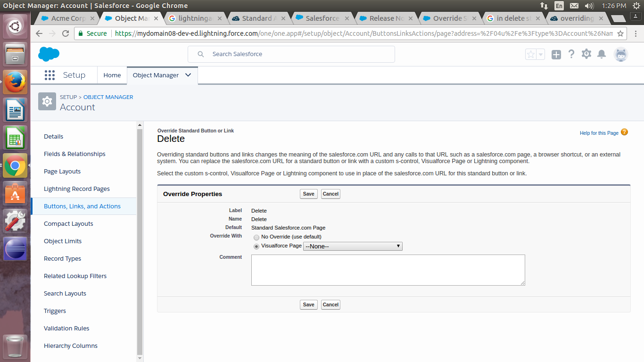This screenshot has height=362, width=644.
Task: Open Fields & Relationships in the sidebar
Action: (x=74, y=154)
